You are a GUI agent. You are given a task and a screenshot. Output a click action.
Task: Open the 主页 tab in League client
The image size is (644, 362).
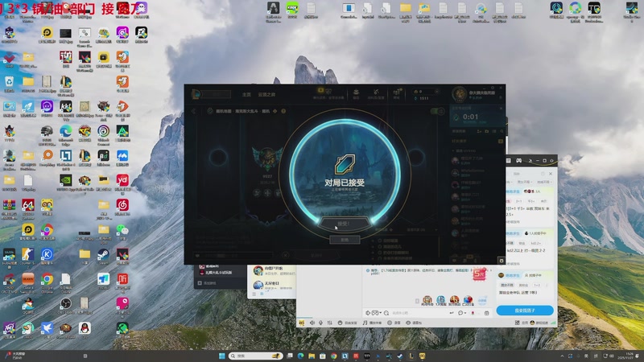pos(246,94)
